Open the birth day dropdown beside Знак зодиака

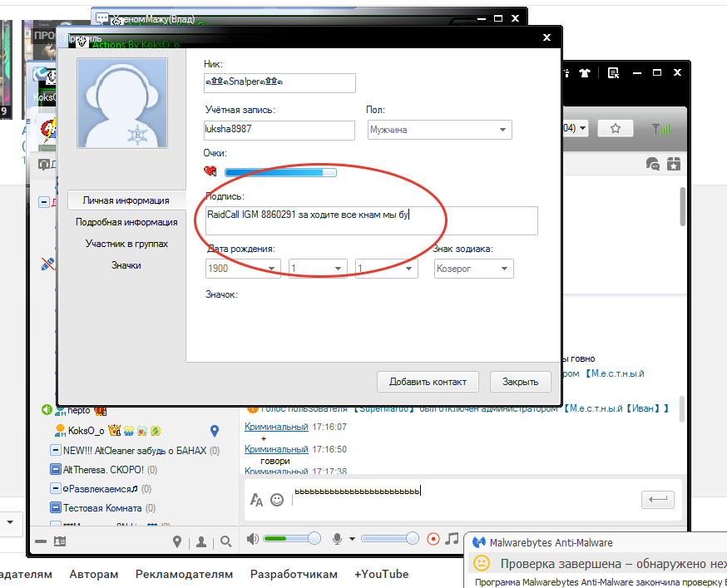coord(386,269)
